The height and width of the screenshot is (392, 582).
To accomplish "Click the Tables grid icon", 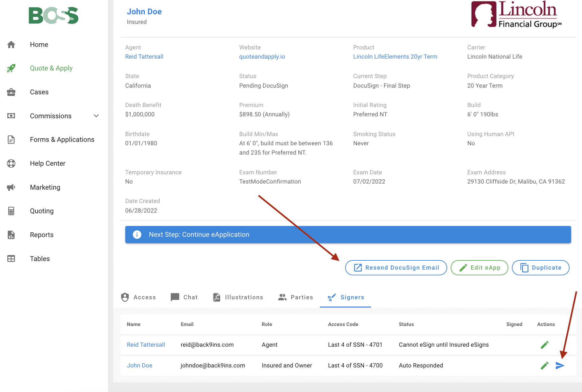I will coord(11,259).
